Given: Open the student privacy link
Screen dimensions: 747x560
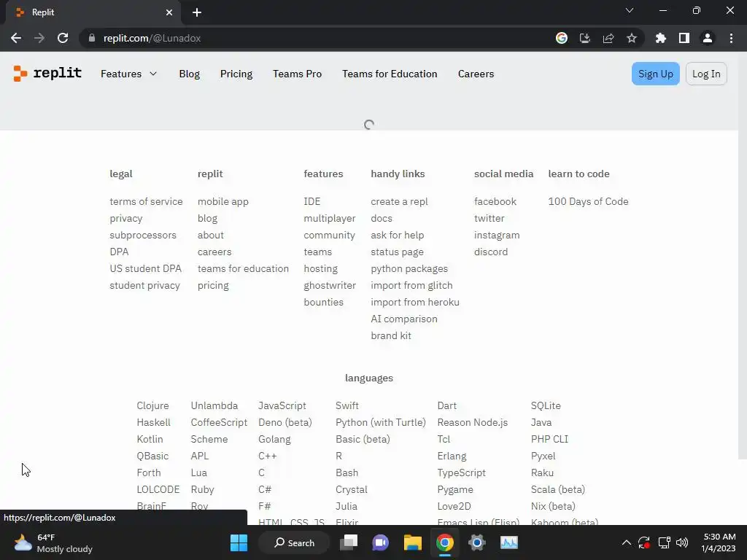Looking at the screenshot, I should tap(145, 285).
